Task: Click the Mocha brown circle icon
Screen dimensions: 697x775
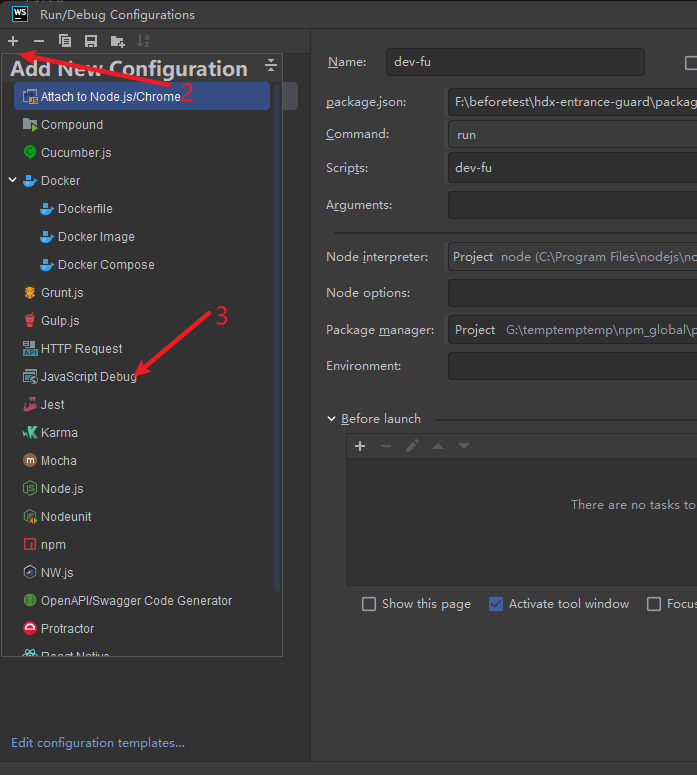Action: pyautogui.click(x=30, y=460)
